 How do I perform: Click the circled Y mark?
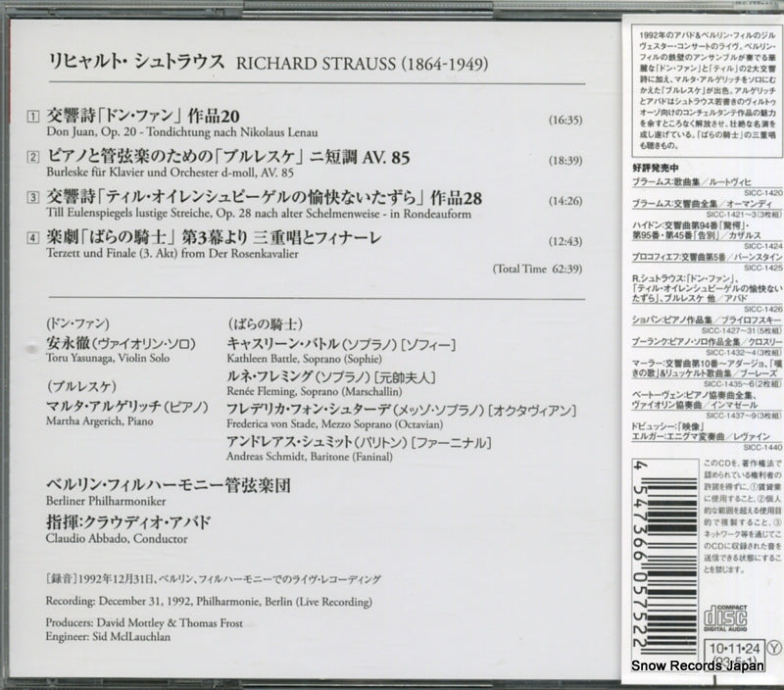click(x=774, y=649)
